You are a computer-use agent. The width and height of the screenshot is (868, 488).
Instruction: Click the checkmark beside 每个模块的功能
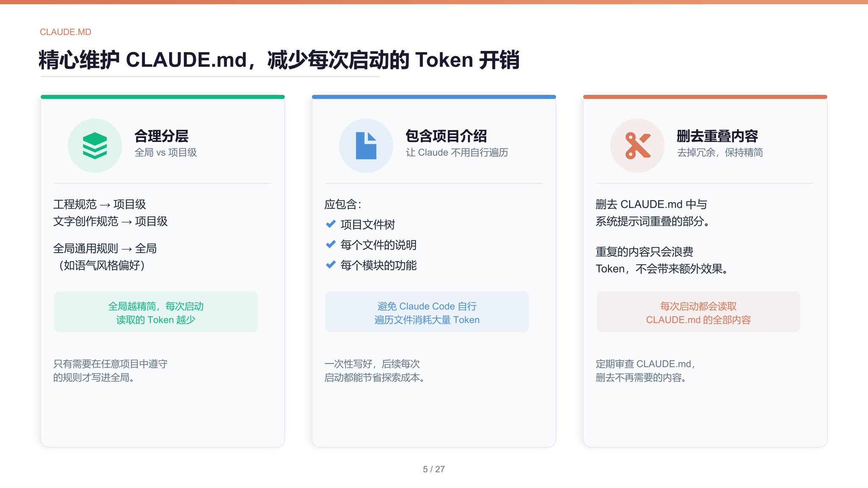[x=331, y=265]
